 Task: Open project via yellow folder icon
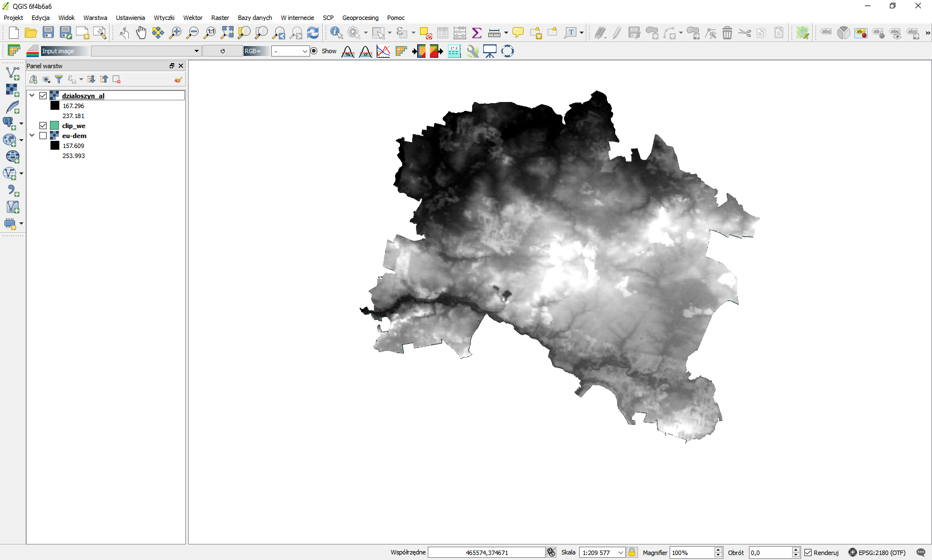tap(31, 33)
